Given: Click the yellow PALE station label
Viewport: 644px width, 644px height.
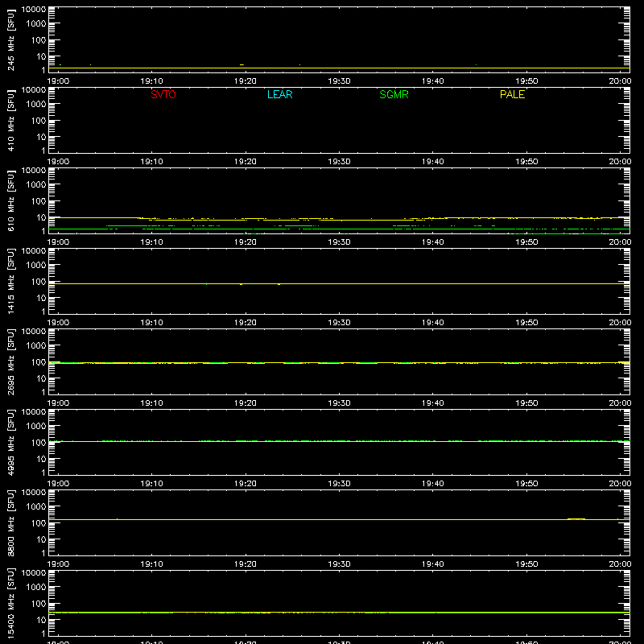Looking at the screenshot, I should pos(512,94).
